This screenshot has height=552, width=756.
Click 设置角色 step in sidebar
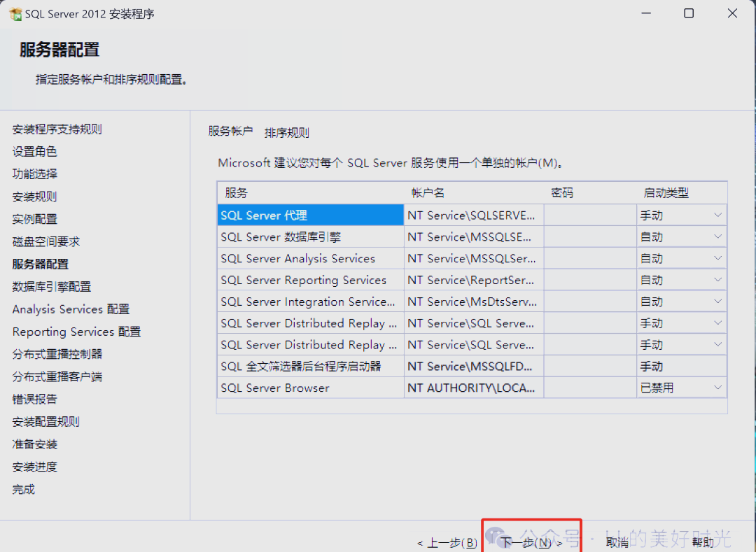(x=35, y=152)
